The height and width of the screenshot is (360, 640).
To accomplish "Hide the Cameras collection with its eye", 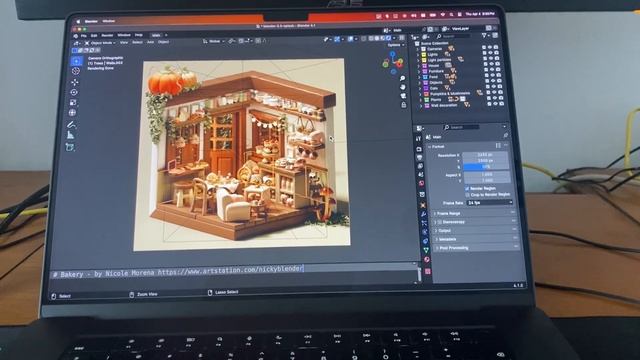I will [490, 47].
